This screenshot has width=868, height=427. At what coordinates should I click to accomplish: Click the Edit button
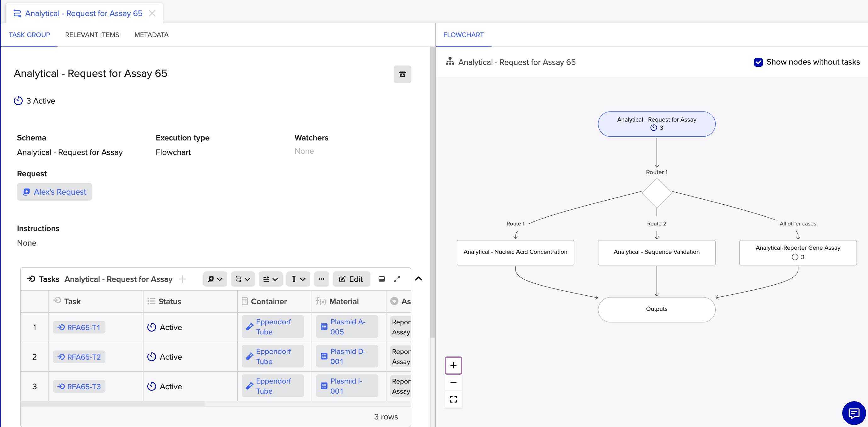(x=351, y=279)
